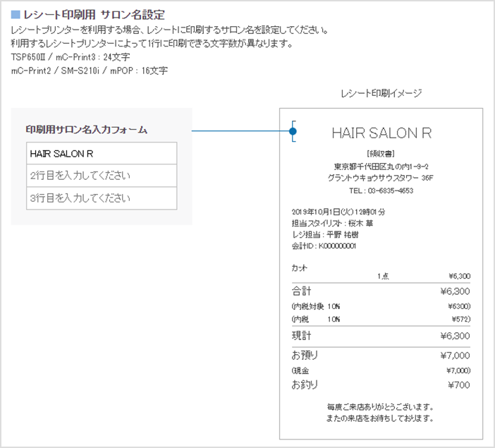Screen dimensions: 495x448
Task: Click the address line '東京都千代田区丸の内1-9-2'
Action: [381, 167]
